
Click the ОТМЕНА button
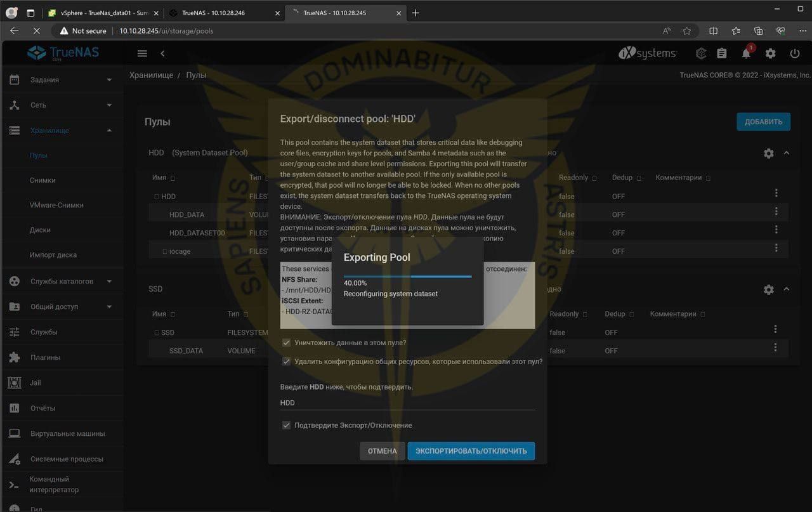point(382,451)
